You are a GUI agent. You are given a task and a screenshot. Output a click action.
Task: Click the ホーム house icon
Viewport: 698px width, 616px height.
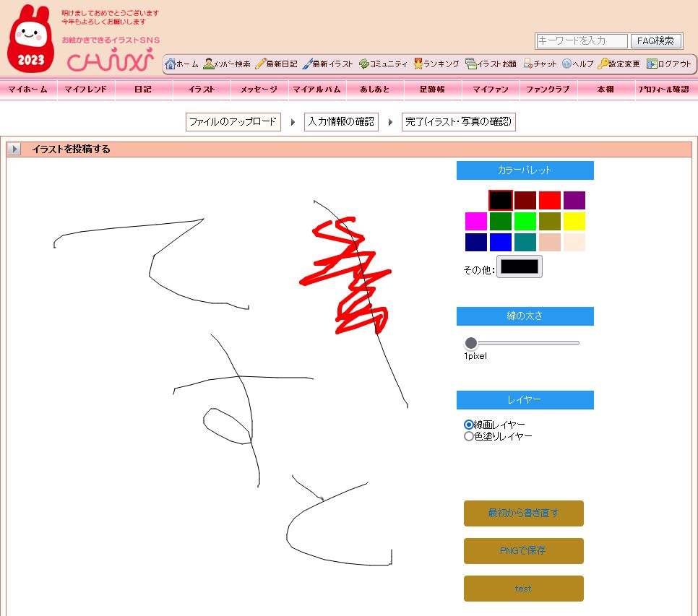pyautogui.click(x=171, y=64)
